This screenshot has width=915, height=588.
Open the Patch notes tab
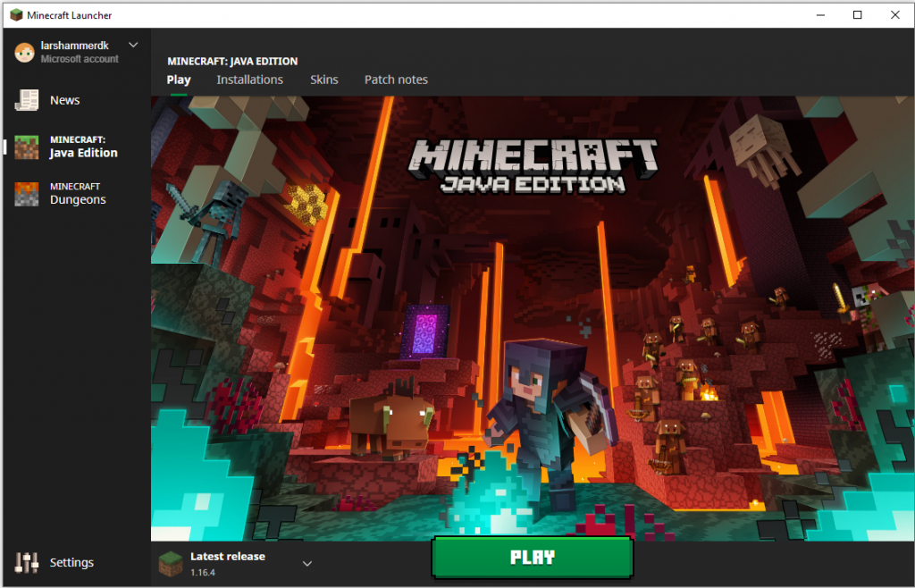click(x=396, y=80)
